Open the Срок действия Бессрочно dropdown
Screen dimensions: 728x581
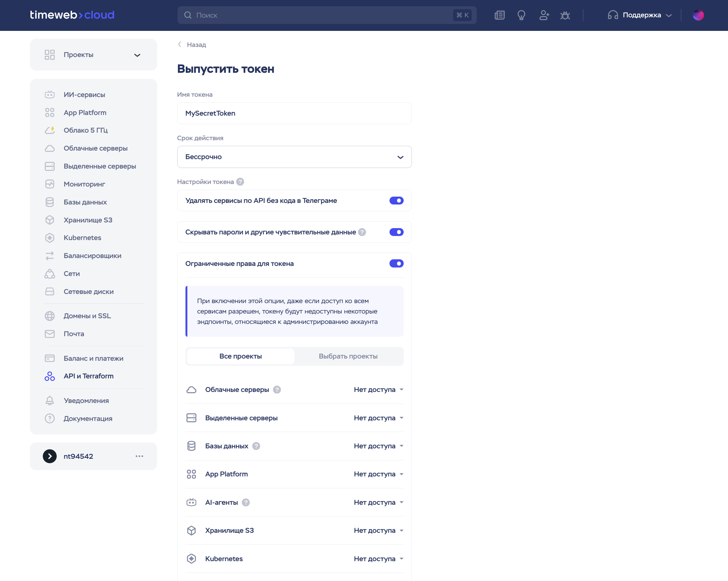pos(294,157)
